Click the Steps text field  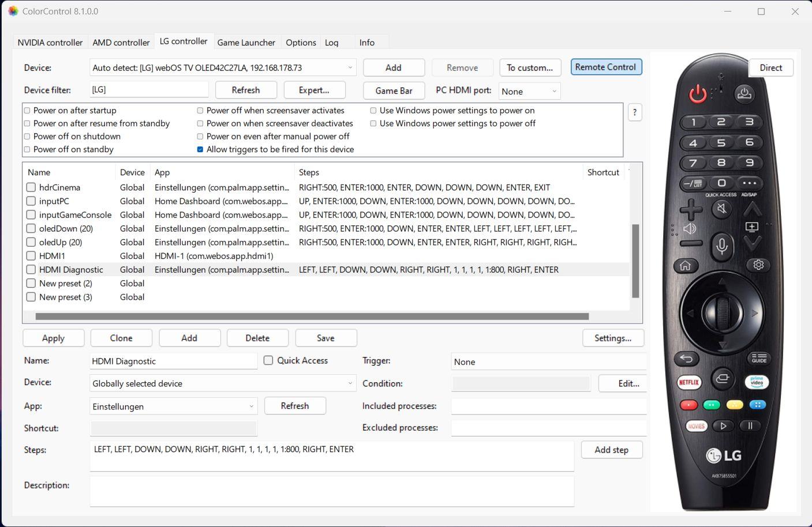pos(332,456)
